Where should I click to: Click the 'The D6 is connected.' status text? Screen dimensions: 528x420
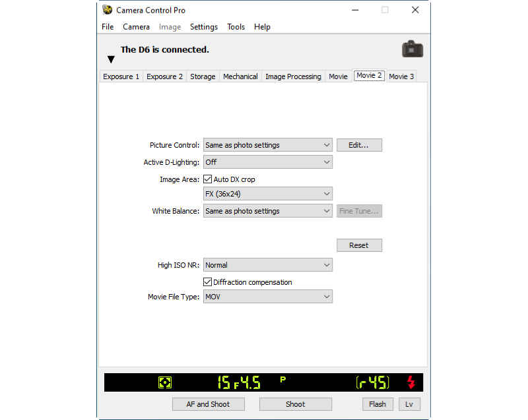click(164, 49)
